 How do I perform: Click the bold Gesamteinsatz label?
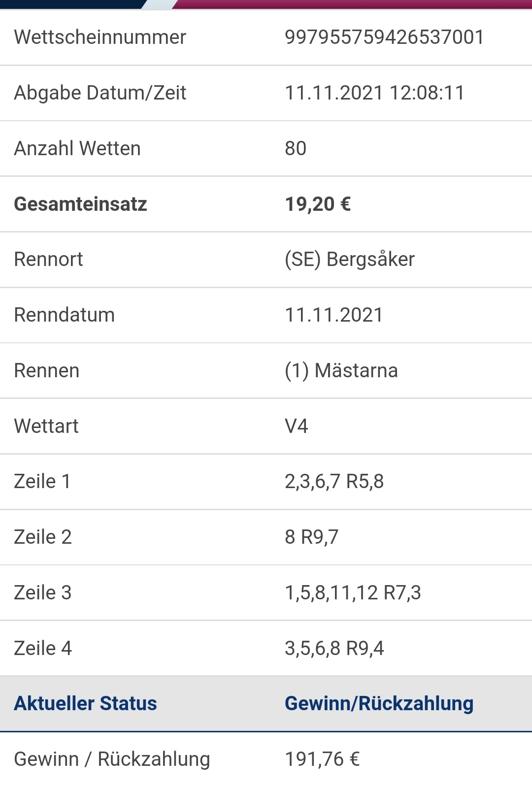81,204
